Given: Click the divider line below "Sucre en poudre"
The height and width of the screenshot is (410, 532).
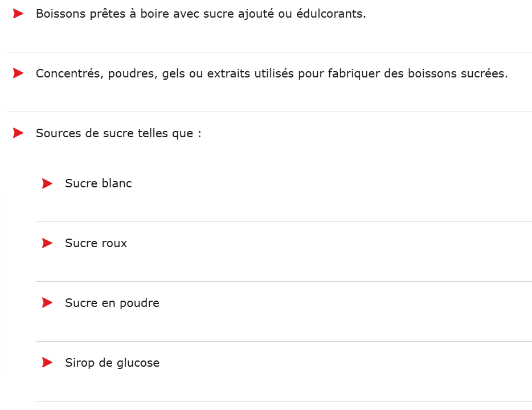Looking at the screenshot, I should pyautogui.click(x=284, y=341).
